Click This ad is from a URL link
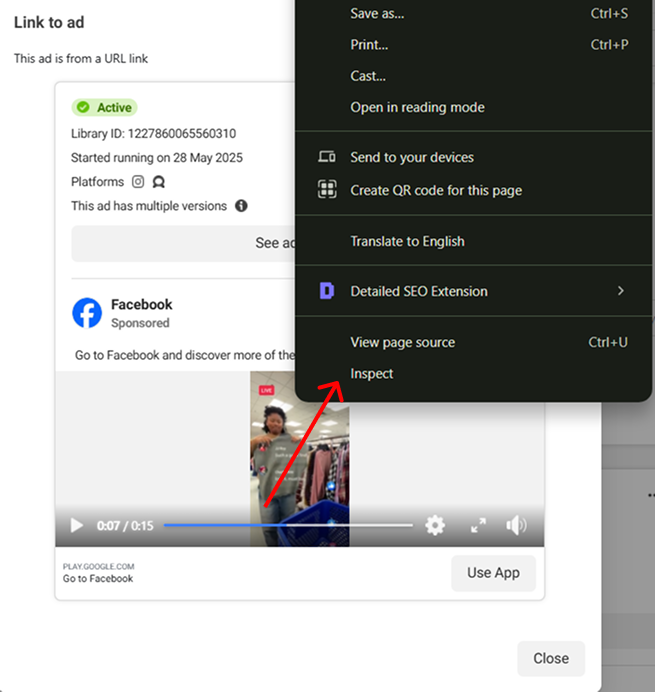This screenshot has width=655, height=692. click(81, 58)
